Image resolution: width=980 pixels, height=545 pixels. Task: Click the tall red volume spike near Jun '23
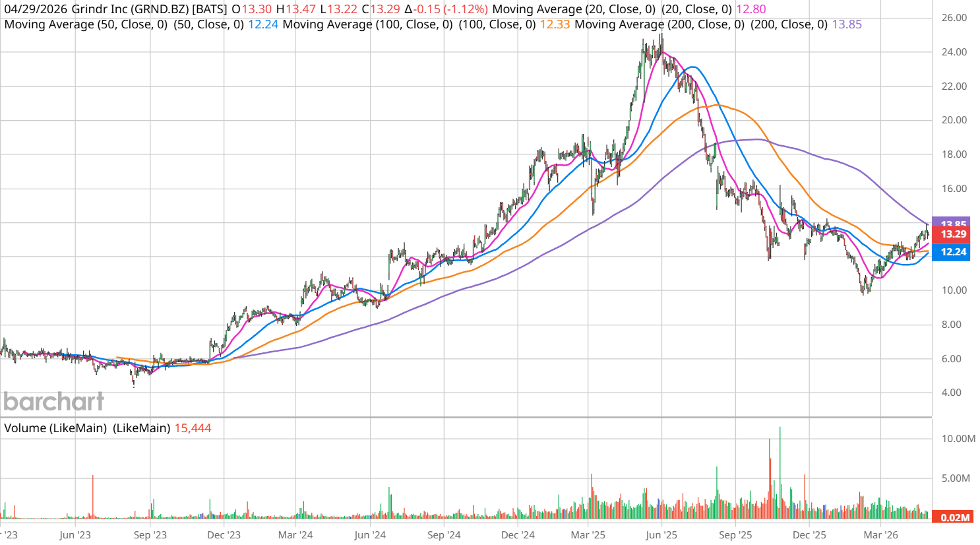click(x=93, y=496)
